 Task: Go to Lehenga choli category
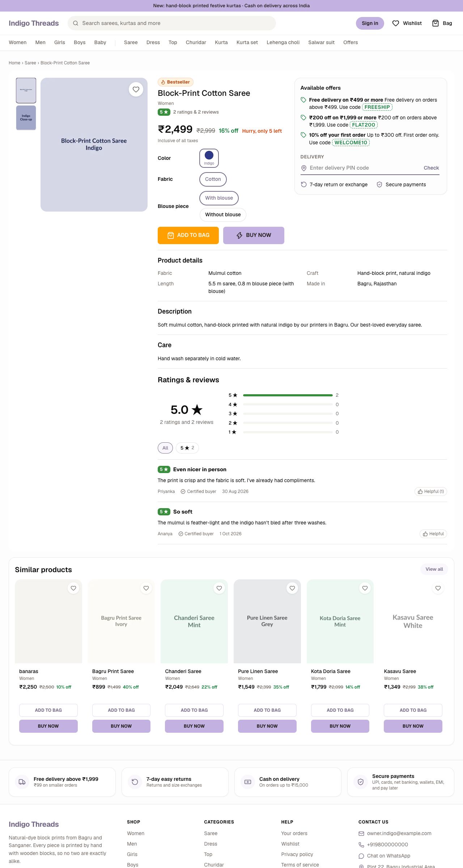click(x=283, y=42)
